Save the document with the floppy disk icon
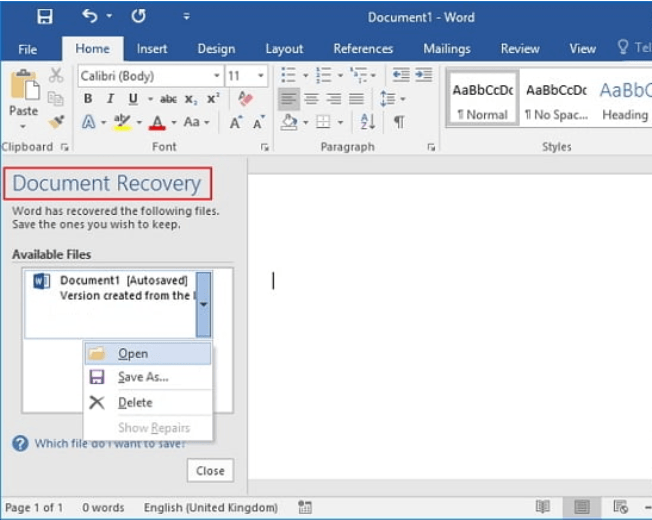This screenshot has height=520, width=652. (x=44, y=17)
